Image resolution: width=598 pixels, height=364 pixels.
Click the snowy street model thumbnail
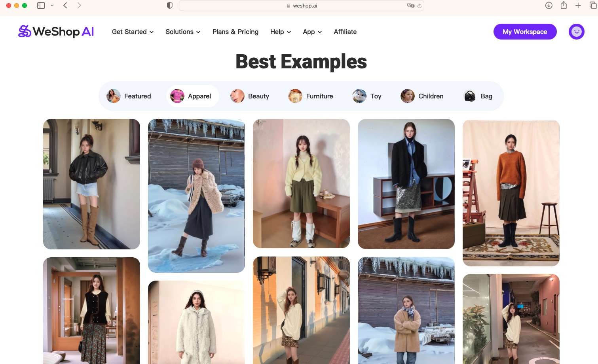point(196,195)
